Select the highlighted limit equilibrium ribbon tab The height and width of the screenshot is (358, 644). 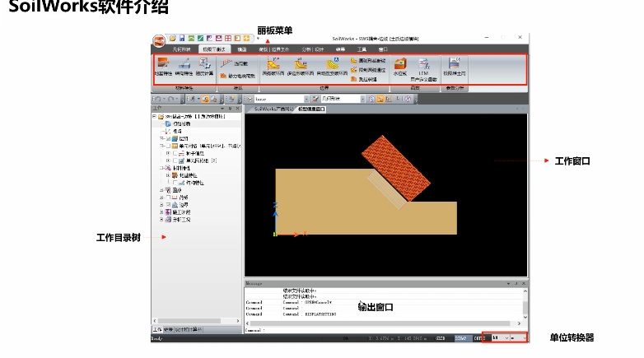214,49
